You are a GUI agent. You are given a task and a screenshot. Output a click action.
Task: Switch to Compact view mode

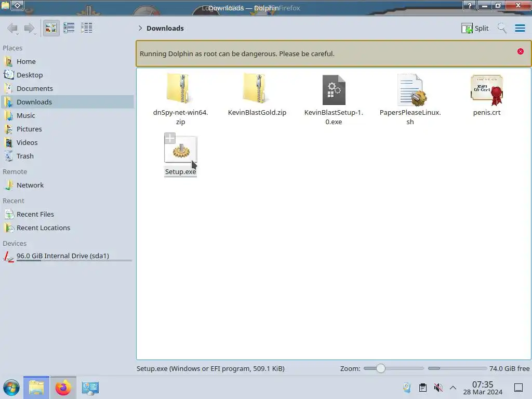pos(69,28)
